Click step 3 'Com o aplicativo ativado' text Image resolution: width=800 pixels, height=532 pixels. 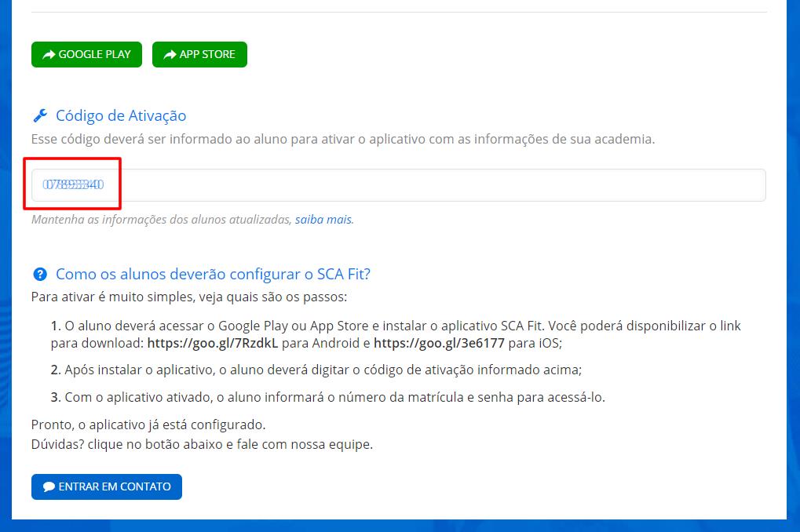tap(328, 397)
